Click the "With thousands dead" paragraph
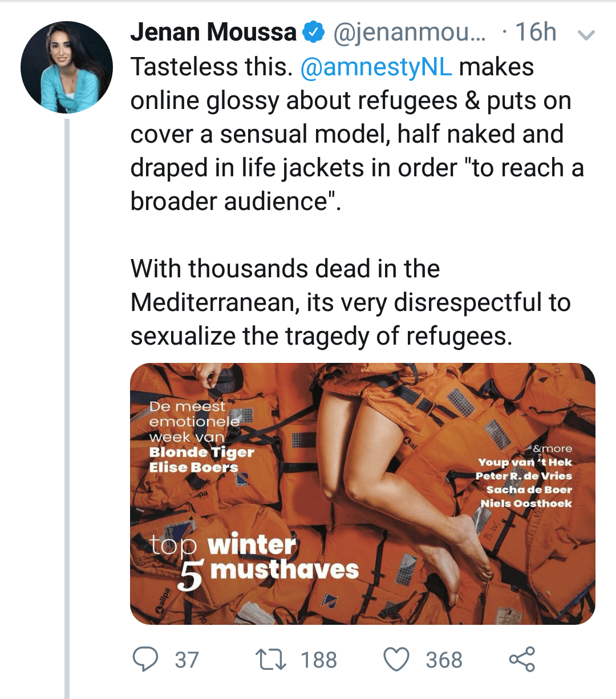Image resolution: width=616 pixels, height=699 pixels. point(350,302)
